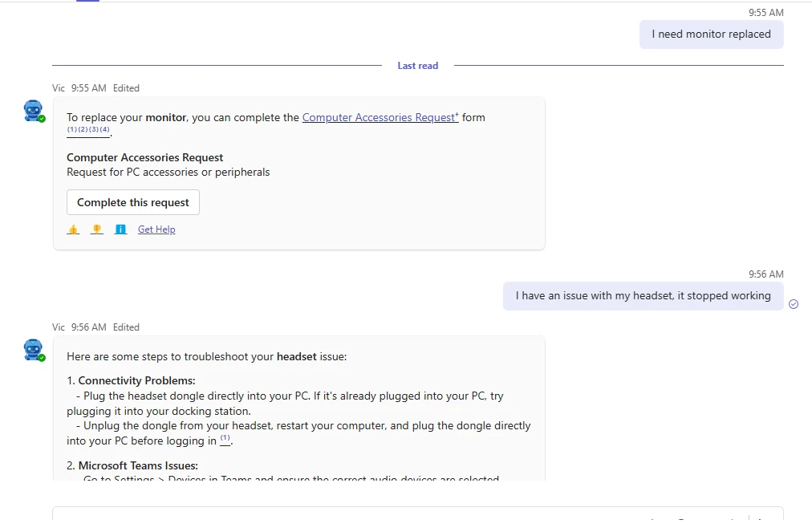Select the 'I have an issue with my headset' message

[643, 296]
